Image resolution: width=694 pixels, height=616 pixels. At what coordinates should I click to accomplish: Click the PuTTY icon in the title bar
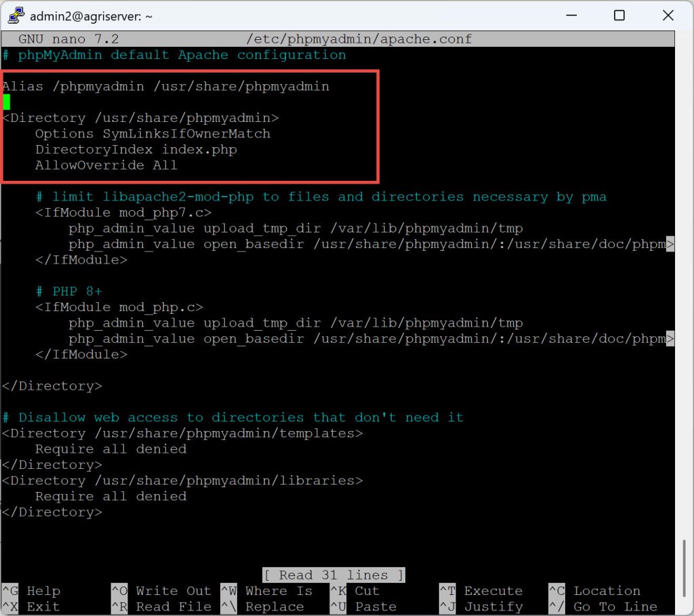click(x=16, y=16)
